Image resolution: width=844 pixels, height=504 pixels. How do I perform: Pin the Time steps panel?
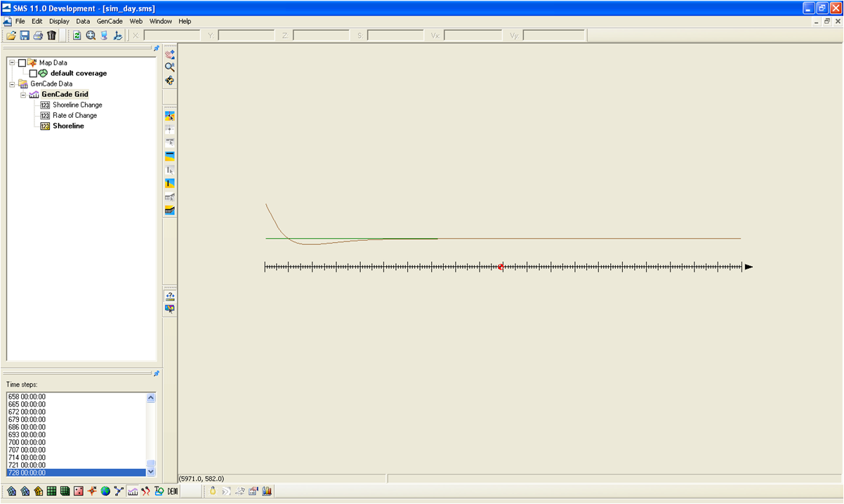pyautogui.click(x=157, y=373)
